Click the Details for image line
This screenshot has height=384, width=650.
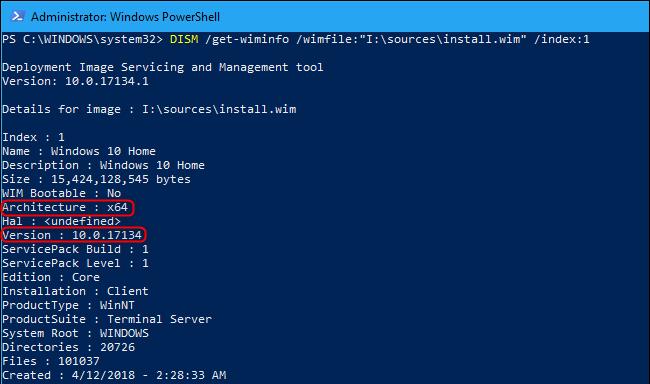click(x=149, y=109)
